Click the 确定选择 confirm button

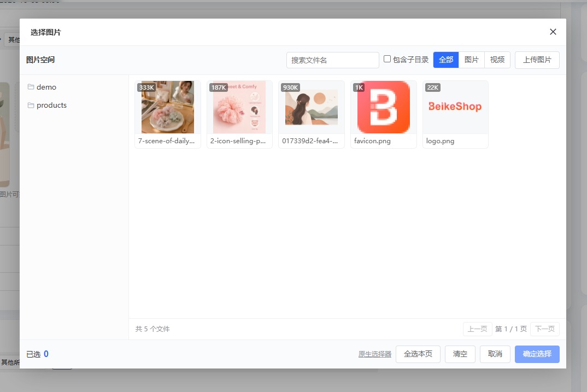point(537,354)
